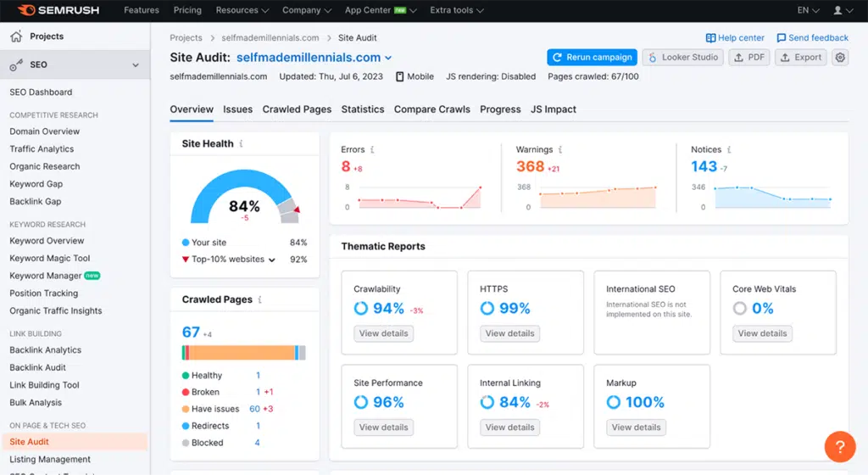
Task: Expand the Top-10% websites dropdown
Action: (x=272, y=260)
